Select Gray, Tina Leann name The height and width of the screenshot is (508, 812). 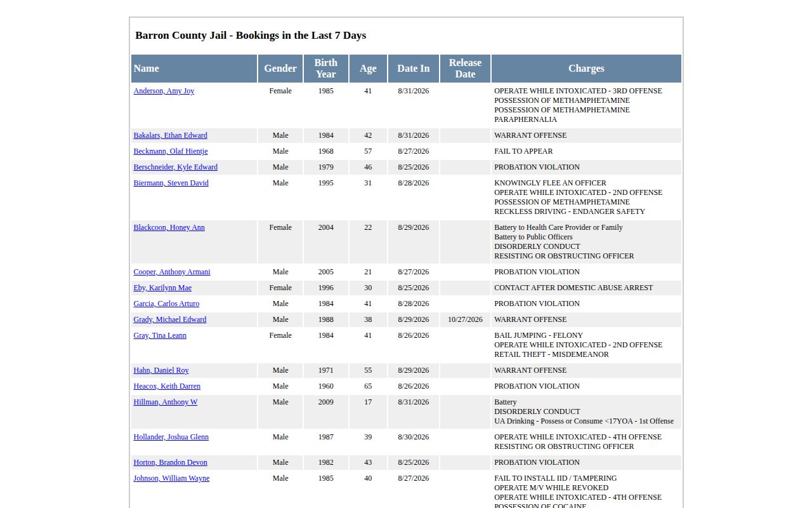(160, 335)
